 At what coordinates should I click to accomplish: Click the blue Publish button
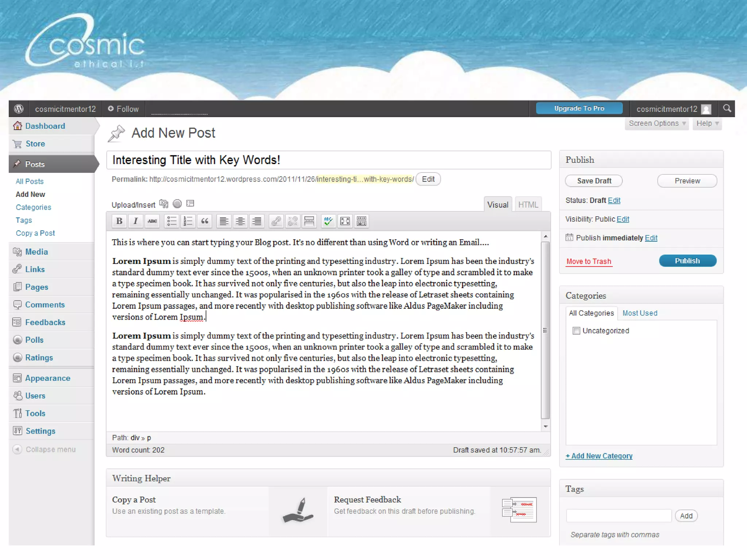(687, 261)
